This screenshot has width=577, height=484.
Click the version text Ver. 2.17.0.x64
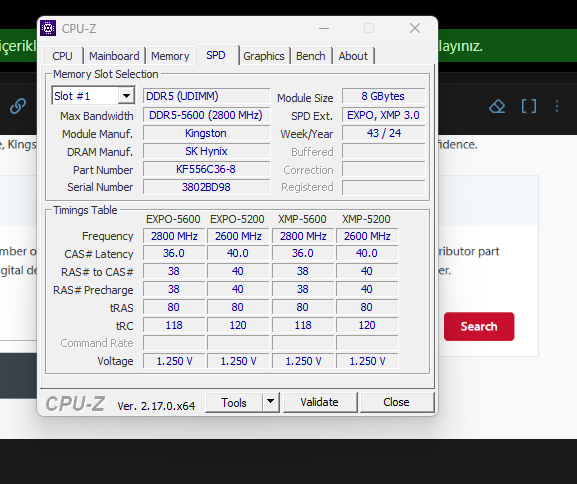[x=156, y=406]
